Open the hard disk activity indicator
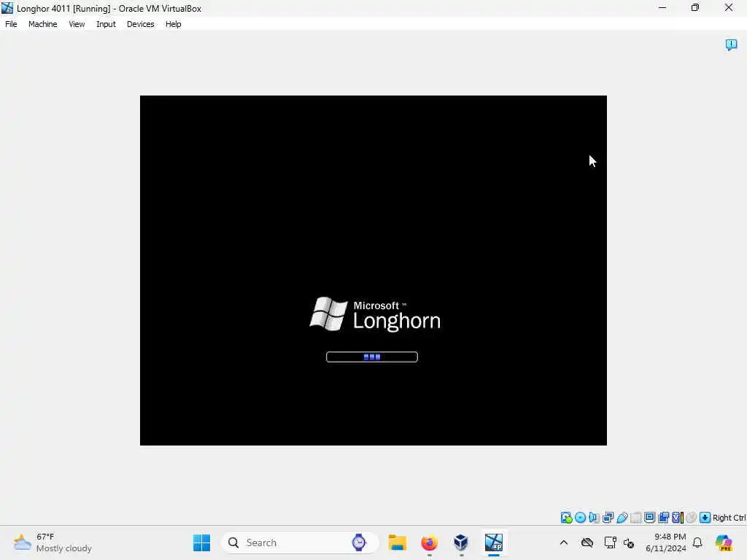The image size is (747, 560). [566, 518]
